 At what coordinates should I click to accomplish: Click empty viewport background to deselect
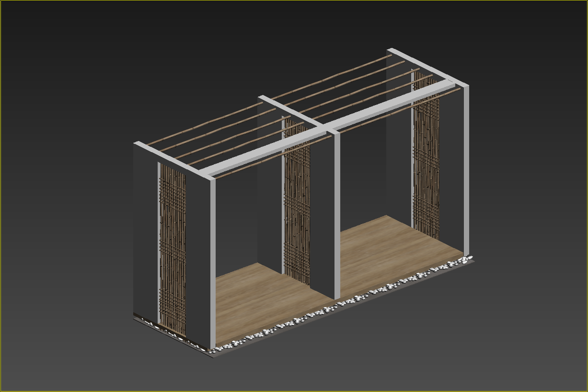coord(72,72)
